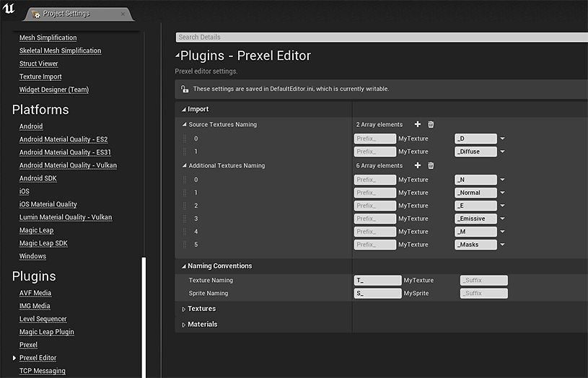Open the dropdown for the _D source element
588x378 pixels.
[502, 139]
